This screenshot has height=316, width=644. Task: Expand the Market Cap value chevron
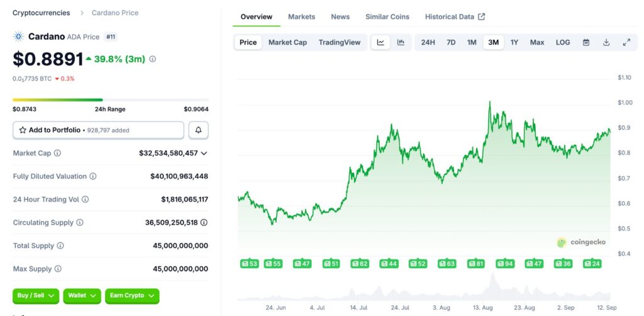pyautogui.click(x=204, y=153)
